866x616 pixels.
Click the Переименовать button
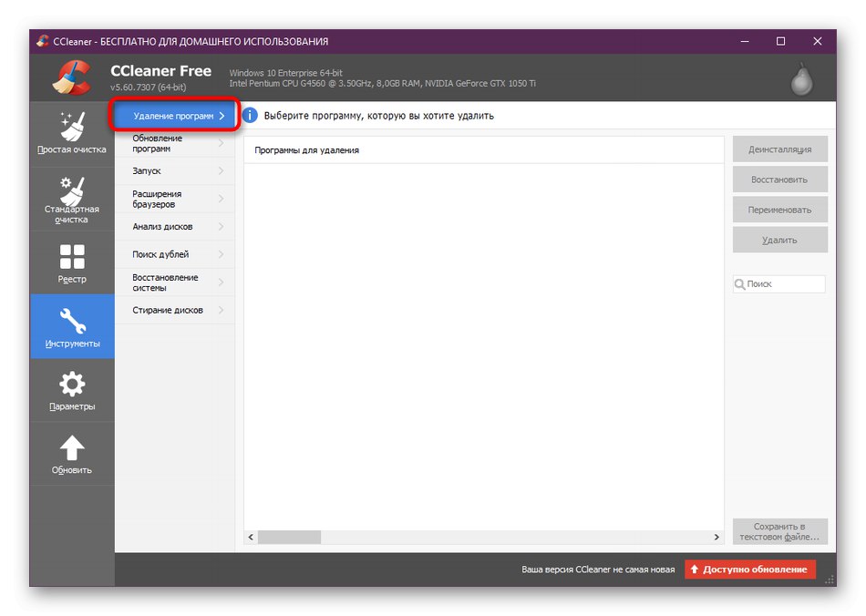click(x=779, y=210)
